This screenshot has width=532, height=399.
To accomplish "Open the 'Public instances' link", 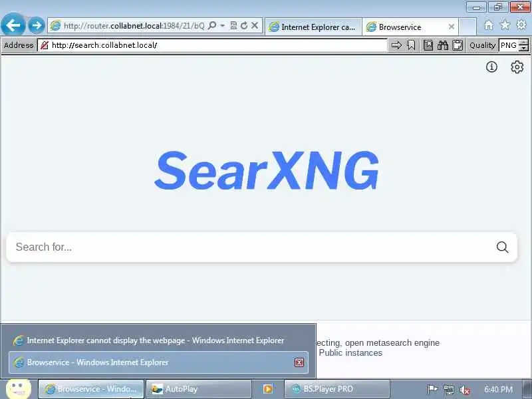I will coord(350,353).
